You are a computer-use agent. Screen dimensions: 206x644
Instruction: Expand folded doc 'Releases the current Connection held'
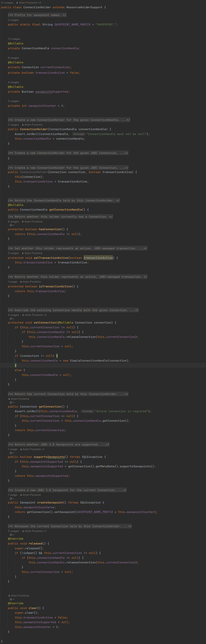[70, 526]
